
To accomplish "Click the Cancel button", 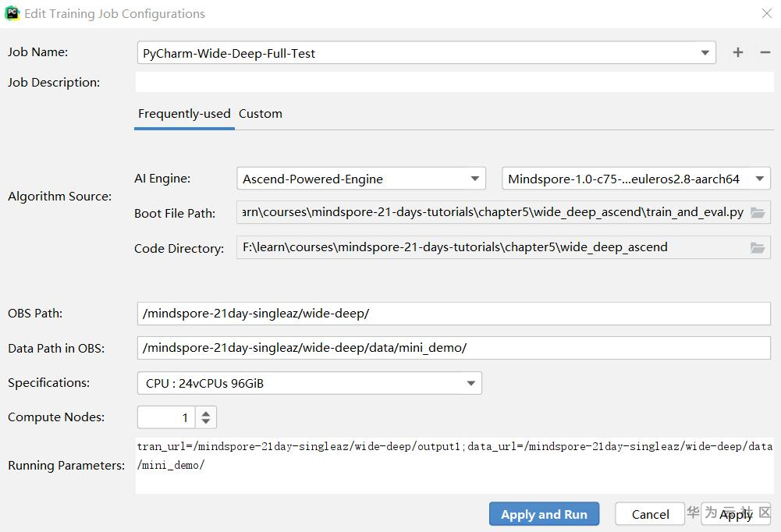I will coord(650,514).
